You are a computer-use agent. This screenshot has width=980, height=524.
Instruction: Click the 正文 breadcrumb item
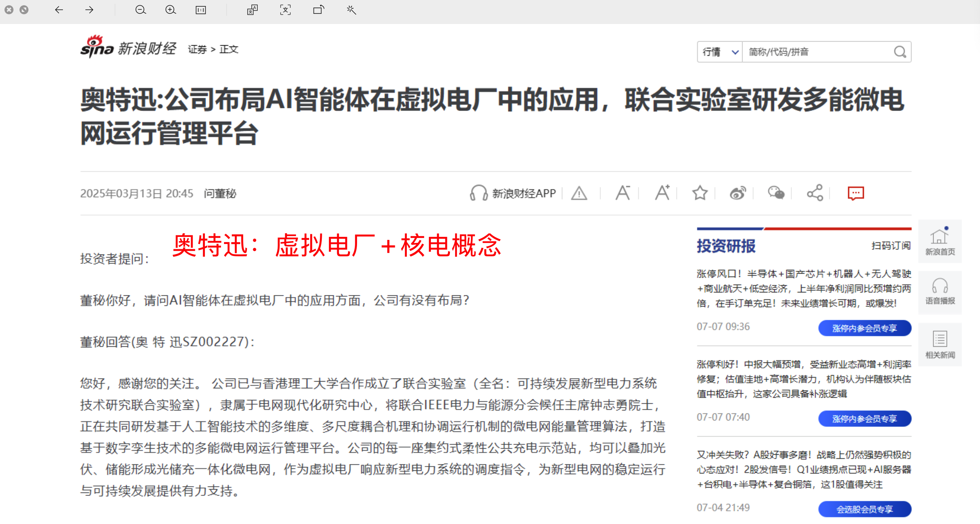coord(229,49)
